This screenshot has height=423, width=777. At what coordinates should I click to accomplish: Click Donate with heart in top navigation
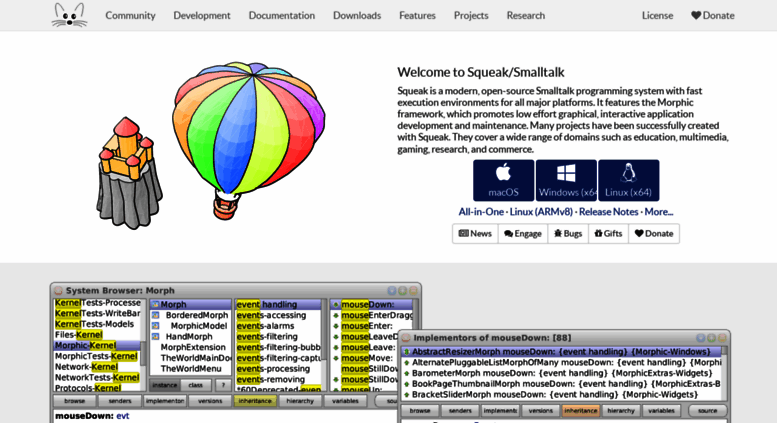point(713,15)
